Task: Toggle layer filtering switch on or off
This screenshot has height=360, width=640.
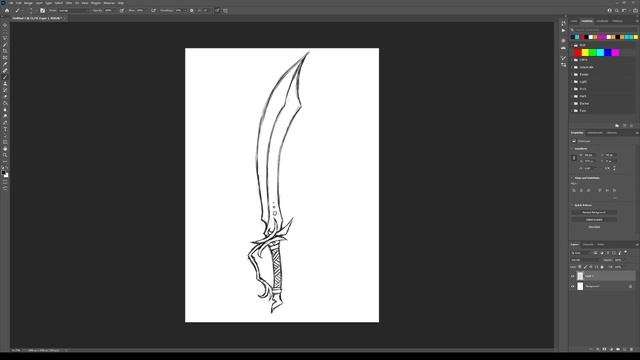Action: (626, 253)
